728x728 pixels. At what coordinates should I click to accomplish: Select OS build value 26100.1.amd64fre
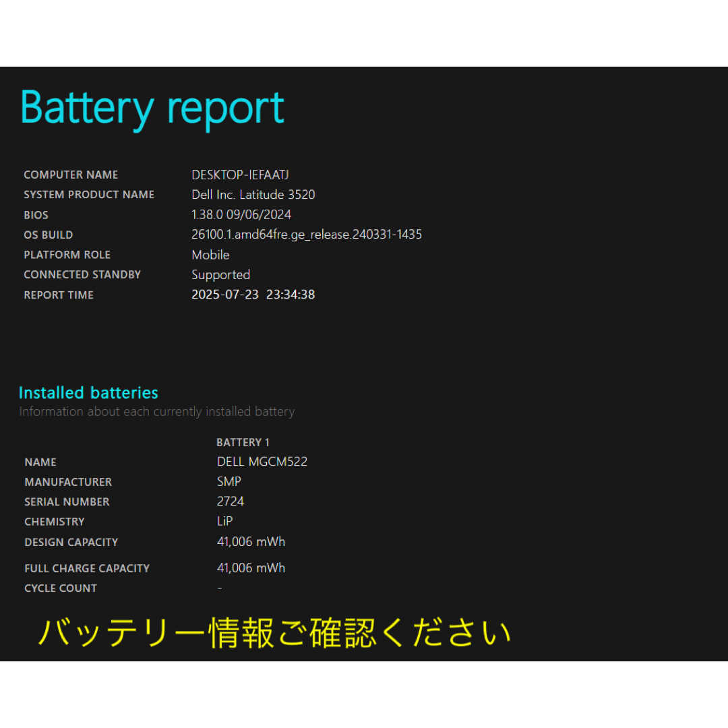307,235
